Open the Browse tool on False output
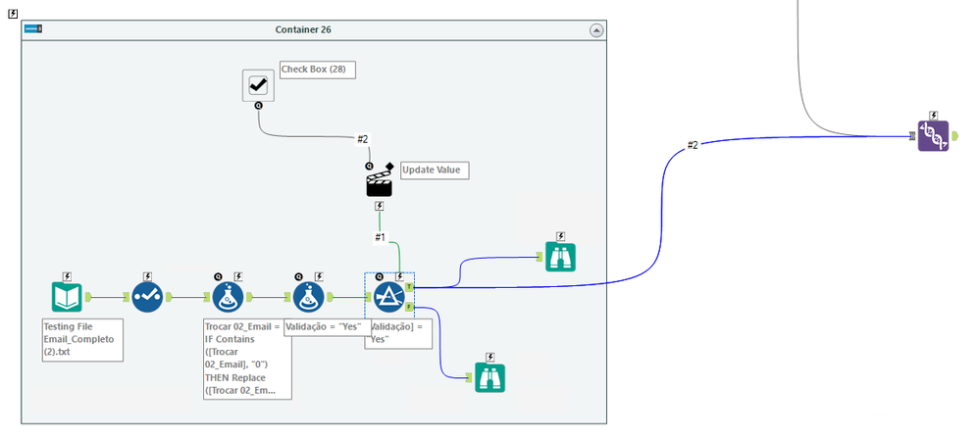 (490, 377)
